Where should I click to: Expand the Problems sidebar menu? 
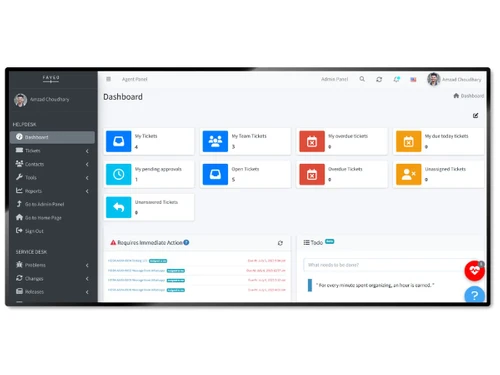click(52, 265)
